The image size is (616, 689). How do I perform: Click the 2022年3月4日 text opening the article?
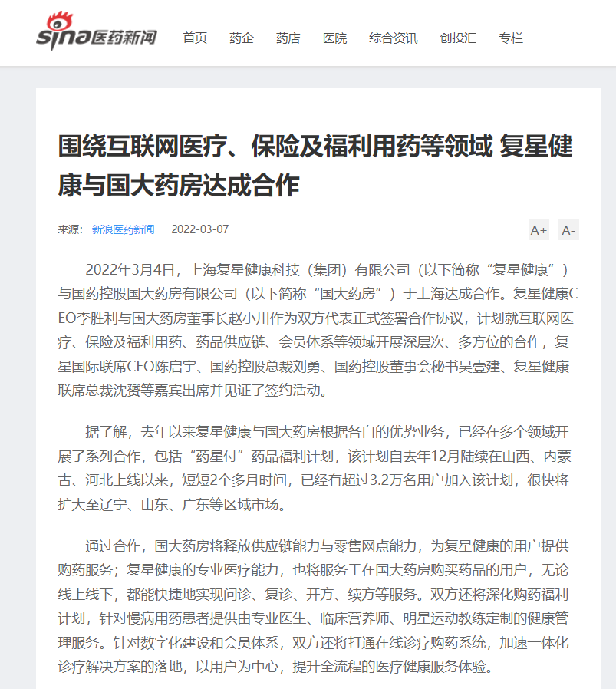130,270
